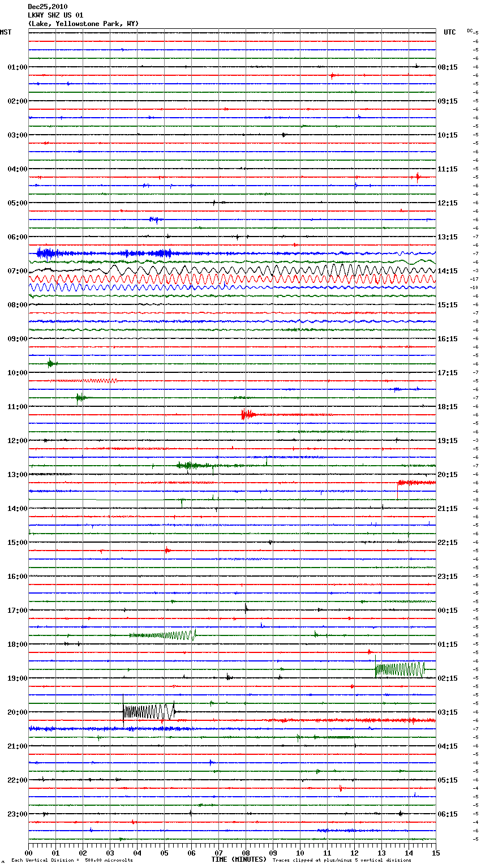This screenshot has height=868, width=481.
Task: Click the clipped black waveform on the 20:00 trace
Action: [x=149, y=712]
